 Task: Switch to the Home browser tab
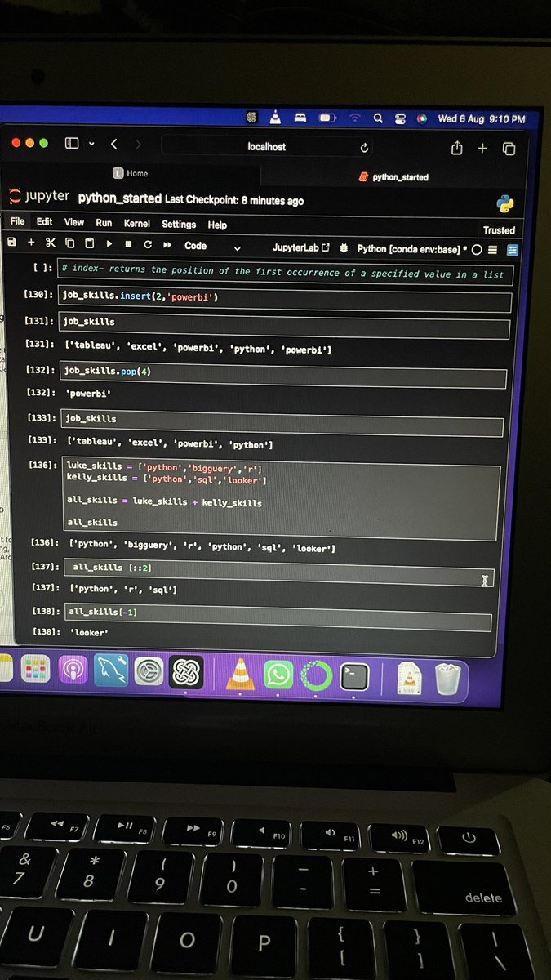tap(131, 173)
